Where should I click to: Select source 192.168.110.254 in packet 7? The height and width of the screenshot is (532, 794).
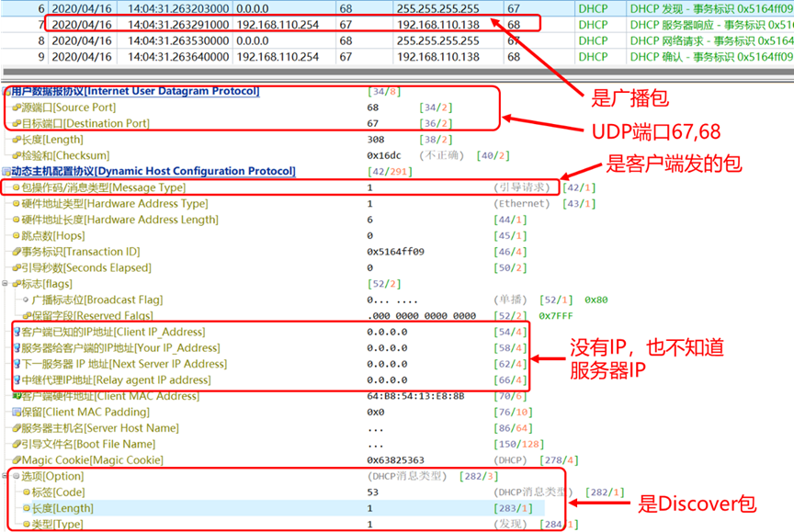tap(278, 25)
